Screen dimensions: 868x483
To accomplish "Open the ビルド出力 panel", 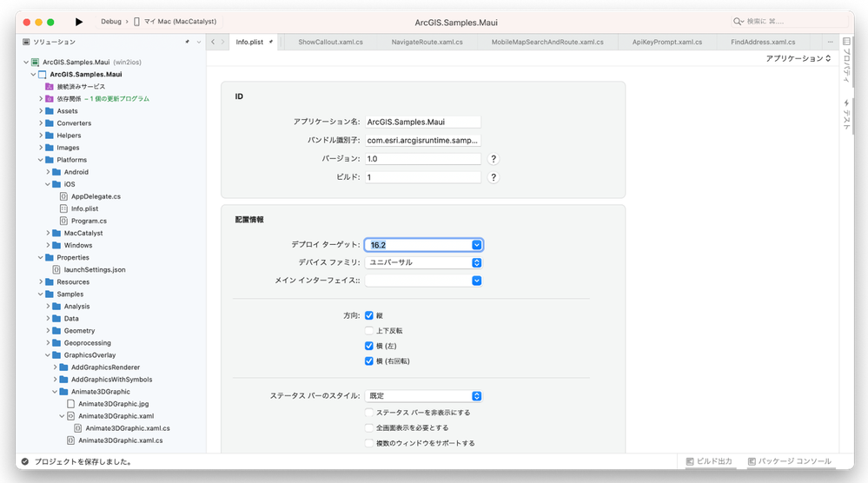I will coord(710,461).
